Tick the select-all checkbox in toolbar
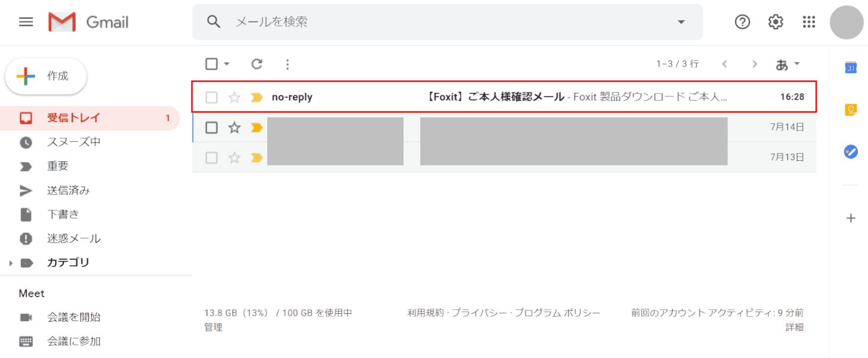868x358 pixels. [x=212, y=64]
